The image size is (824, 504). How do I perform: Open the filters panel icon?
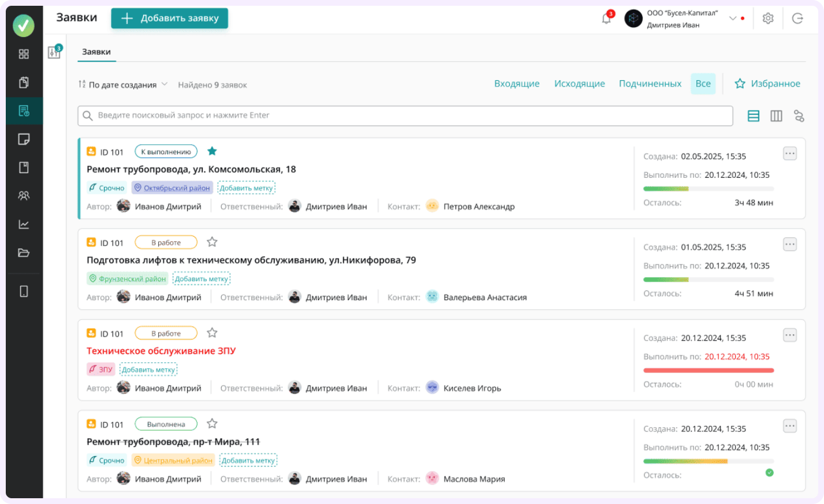(x=54, y=53)
